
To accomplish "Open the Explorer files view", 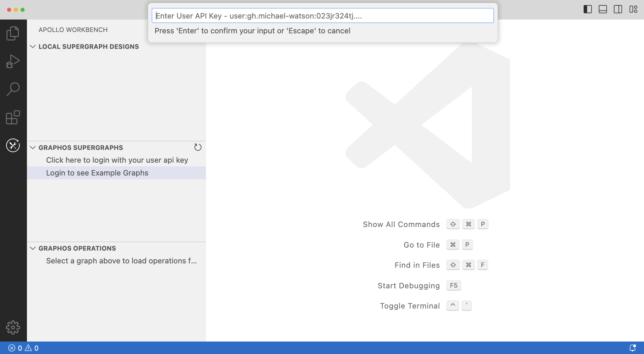I will (x=13, y=33).
